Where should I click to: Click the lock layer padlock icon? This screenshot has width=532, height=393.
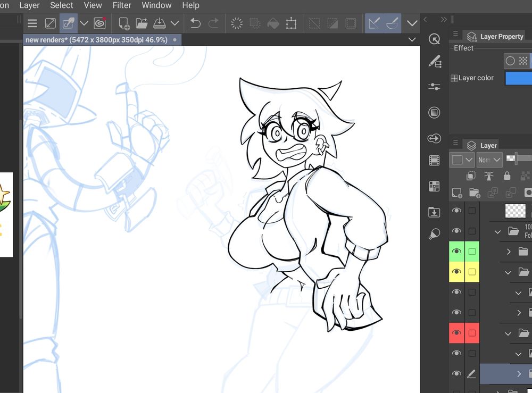[x=507, y=175]
